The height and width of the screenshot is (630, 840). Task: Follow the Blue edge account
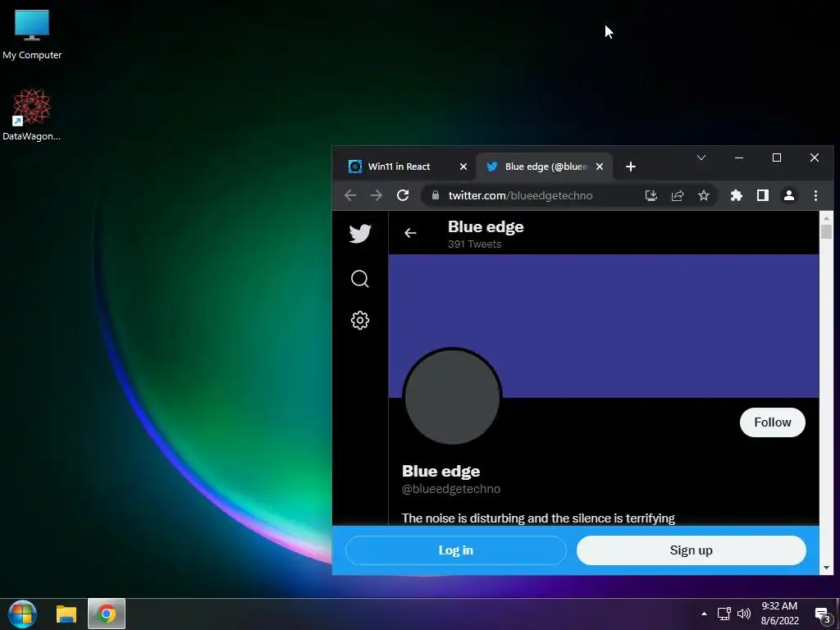tap(773, 422)
